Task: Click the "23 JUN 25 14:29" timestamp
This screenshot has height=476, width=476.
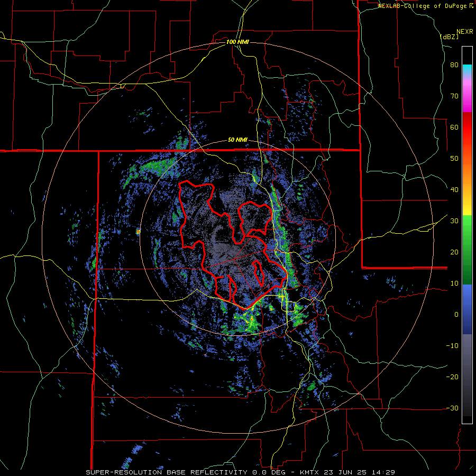Action: tap(360, 472)
